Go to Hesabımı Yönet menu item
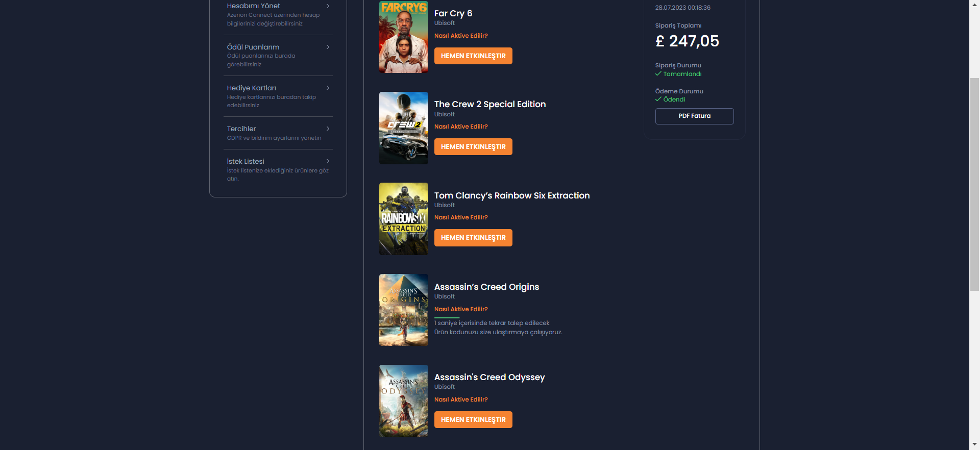This screenshot has width=980, height=450. coord(278,15)
